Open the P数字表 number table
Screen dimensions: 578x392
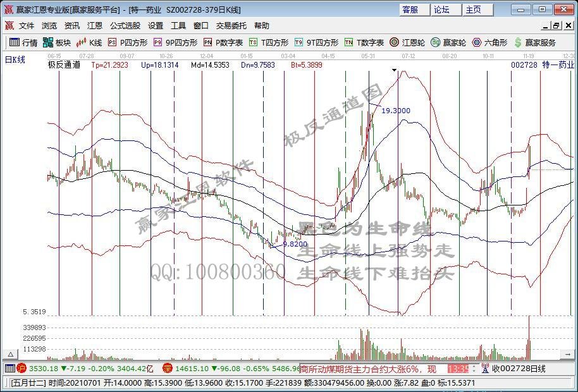(223, 43)
